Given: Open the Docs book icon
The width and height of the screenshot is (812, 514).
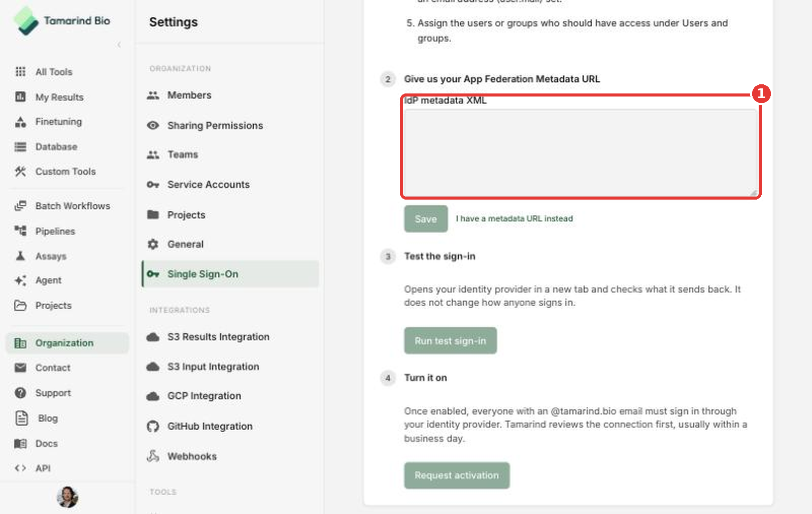Looking at the screenshot, I should 20,443.
